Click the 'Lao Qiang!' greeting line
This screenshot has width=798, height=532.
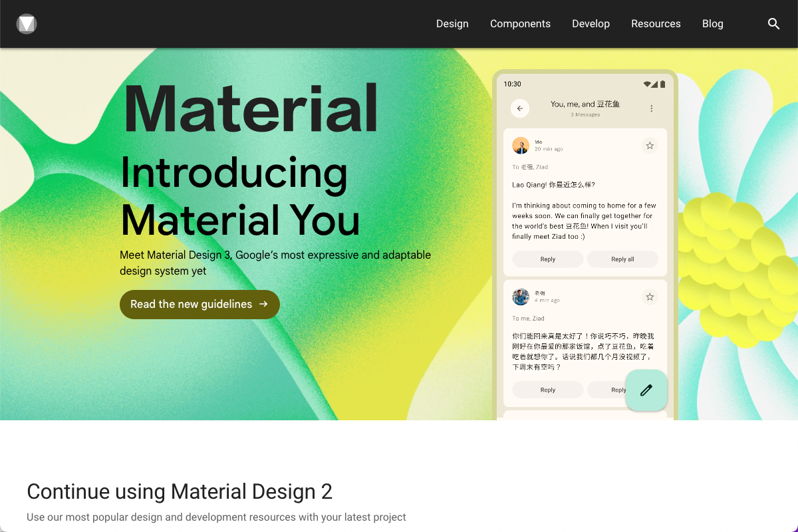tap(553, 185)
